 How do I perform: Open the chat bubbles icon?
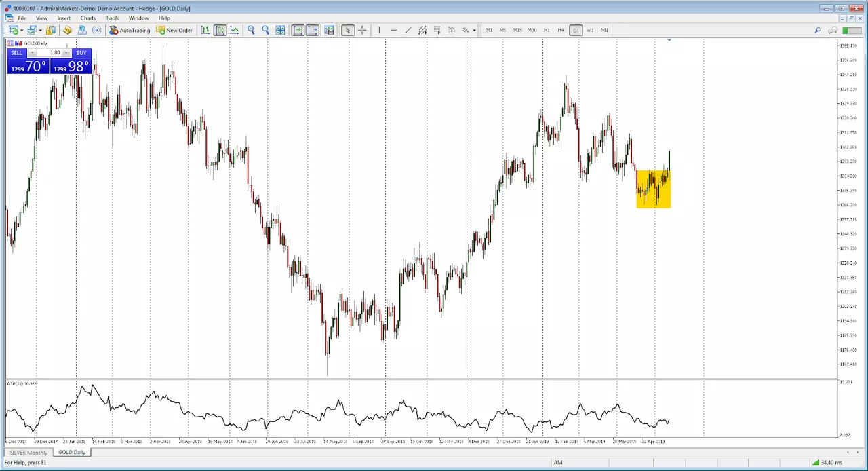coord(833,30)
